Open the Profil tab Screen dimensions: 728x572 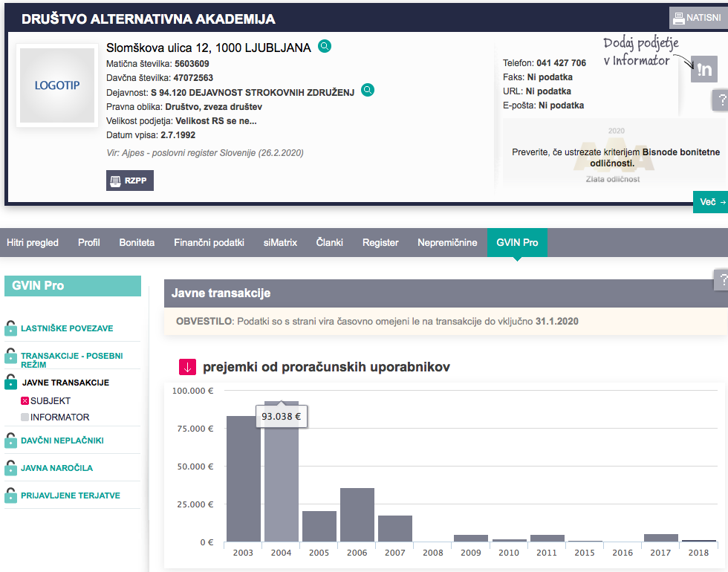[88, 242]
